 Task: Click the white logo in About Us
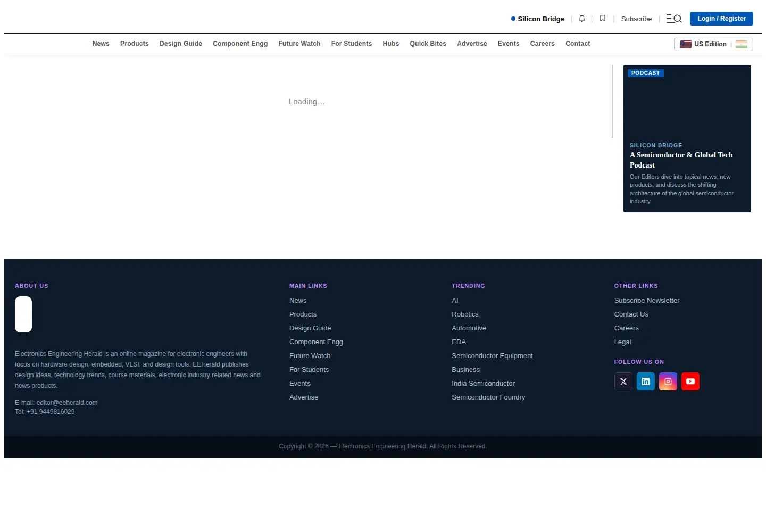point(23,314)
